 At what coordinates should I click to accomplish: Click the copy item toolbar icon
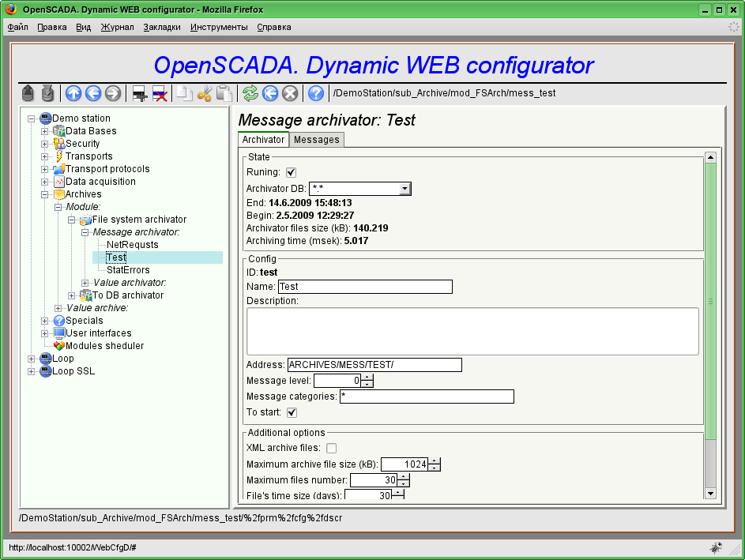tap(184, 93)
